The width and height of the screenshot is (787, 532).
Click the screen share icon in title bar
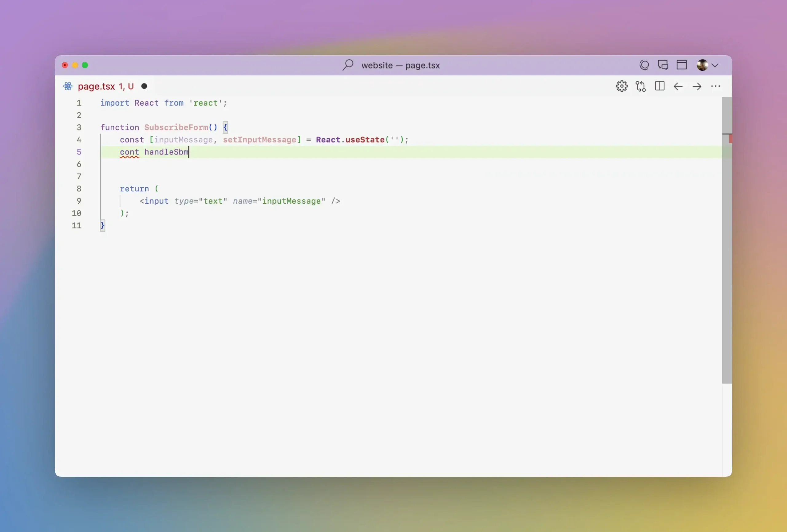click(x=644, y=65)
